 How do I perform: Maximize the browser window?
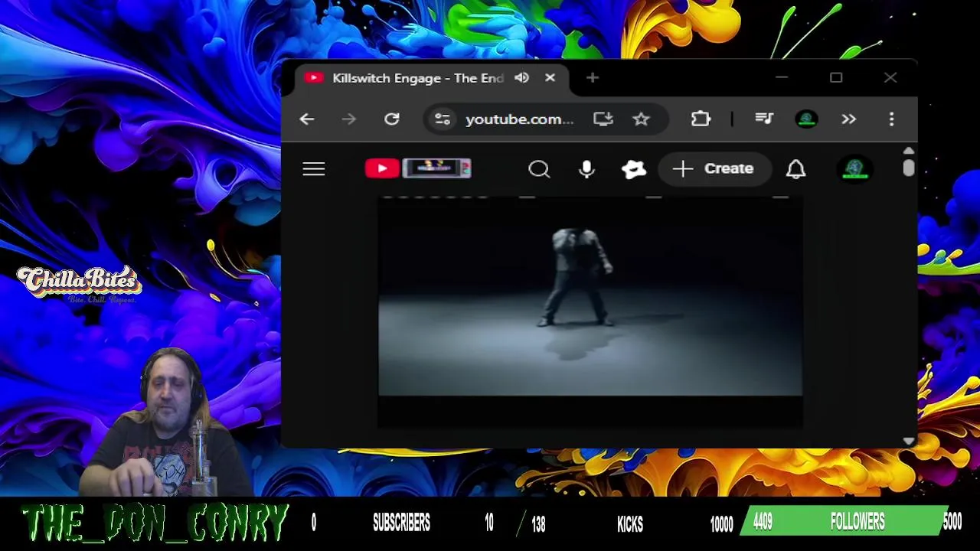point(836,78)
